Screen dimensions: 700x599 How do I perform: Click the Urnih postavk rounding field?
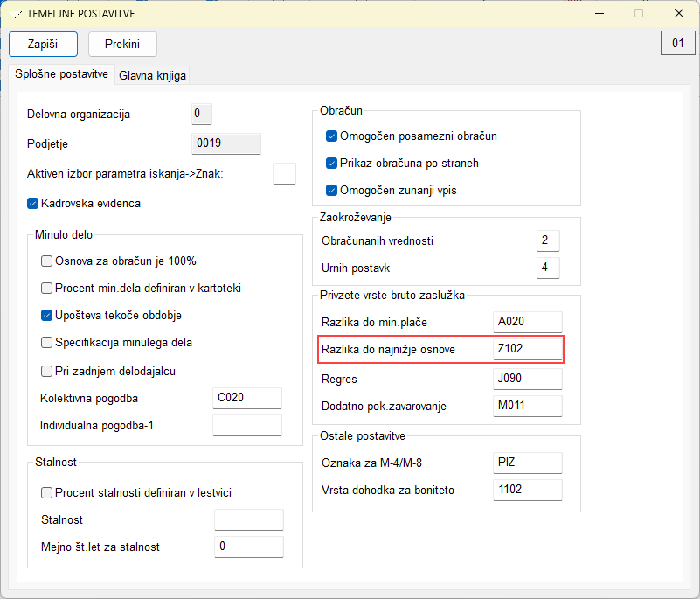point(548,268)
